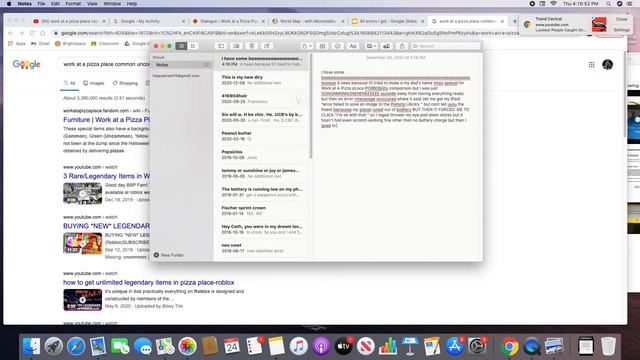The image size is (640, 360).
Task: Click the Wi-Fi status icon
Action: (x=553, y=4)
